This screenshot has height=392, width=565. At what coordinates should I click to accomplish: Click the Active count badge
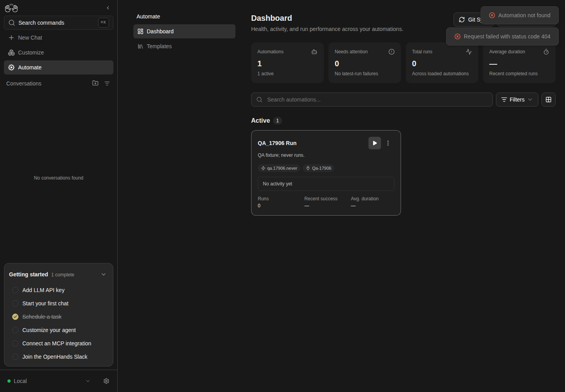[277, 121]
